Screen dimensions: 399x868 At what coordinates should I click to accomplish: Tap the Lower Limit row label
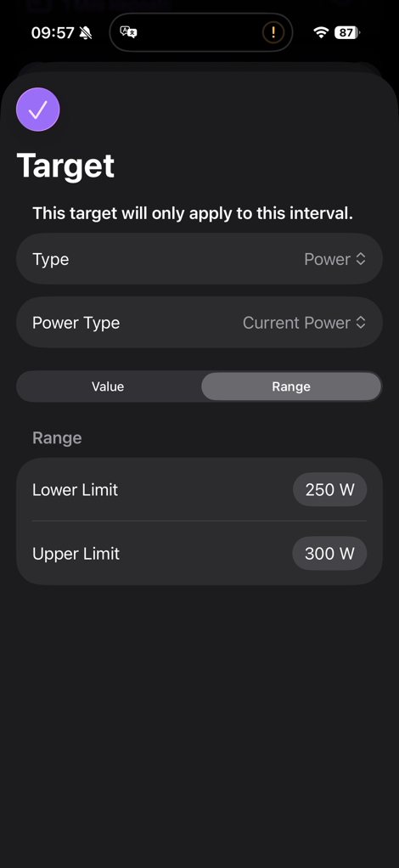(x=76, y=489)
